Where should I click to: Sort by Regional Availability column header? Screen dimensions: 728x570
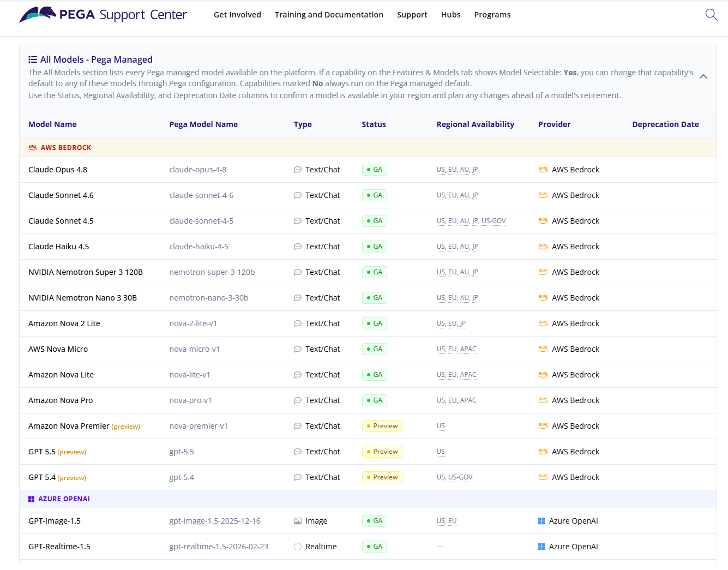[476, 124]
